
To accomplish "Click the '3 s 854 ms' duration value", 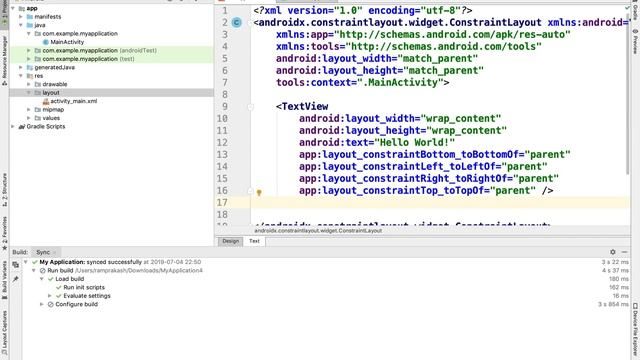I will (613, 304).
